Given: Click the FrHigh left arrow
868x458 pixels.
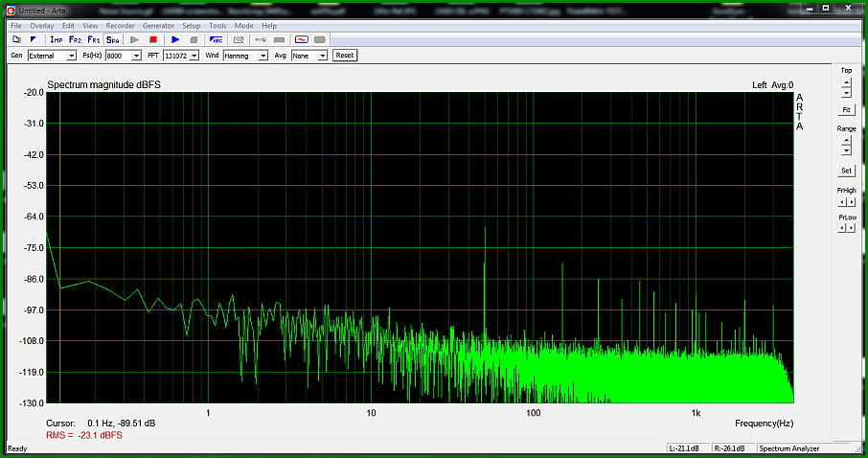Looking at the screenshot, I should (842, 202).
